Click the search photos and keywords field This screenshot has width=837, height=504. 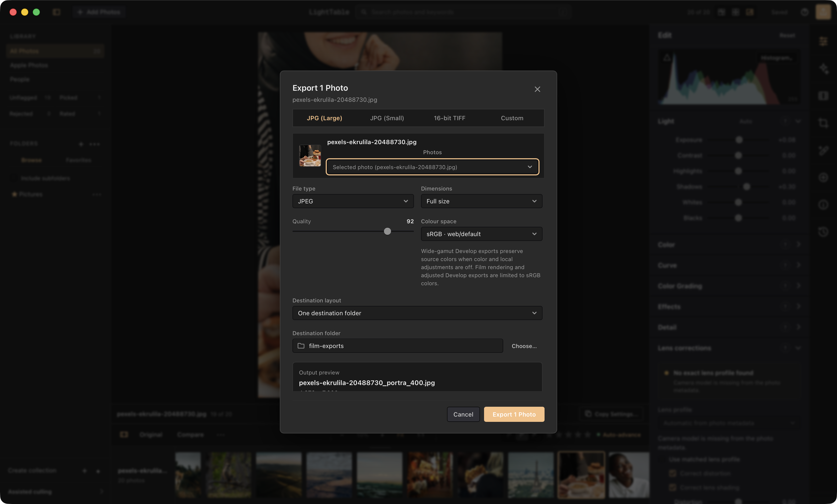464,12
